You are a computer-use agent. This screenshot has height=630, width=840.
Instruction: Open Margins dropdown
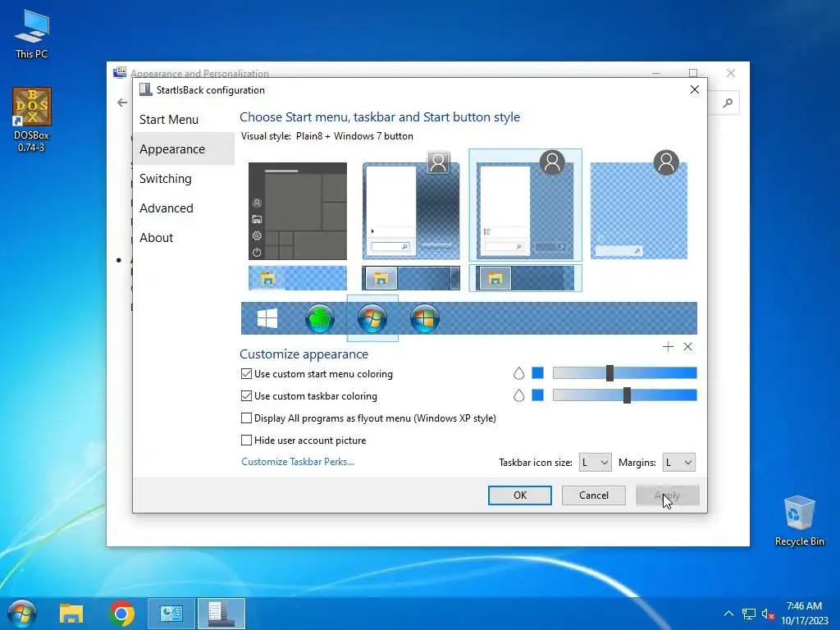pos(678,463)
